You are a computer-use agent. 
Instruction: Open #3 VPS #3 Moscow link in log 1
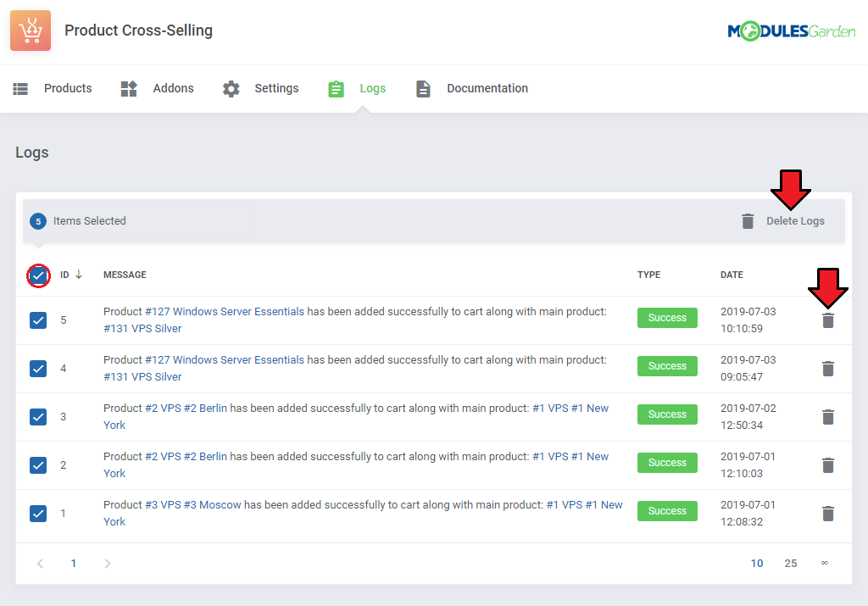(193, 505)
